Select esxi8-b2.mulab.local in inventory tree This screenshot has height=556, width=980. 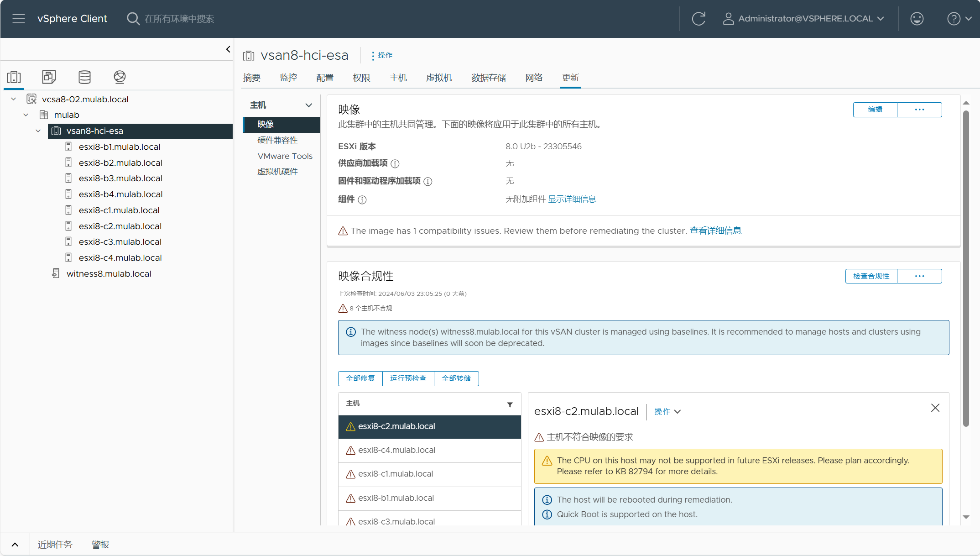point(120,163)
